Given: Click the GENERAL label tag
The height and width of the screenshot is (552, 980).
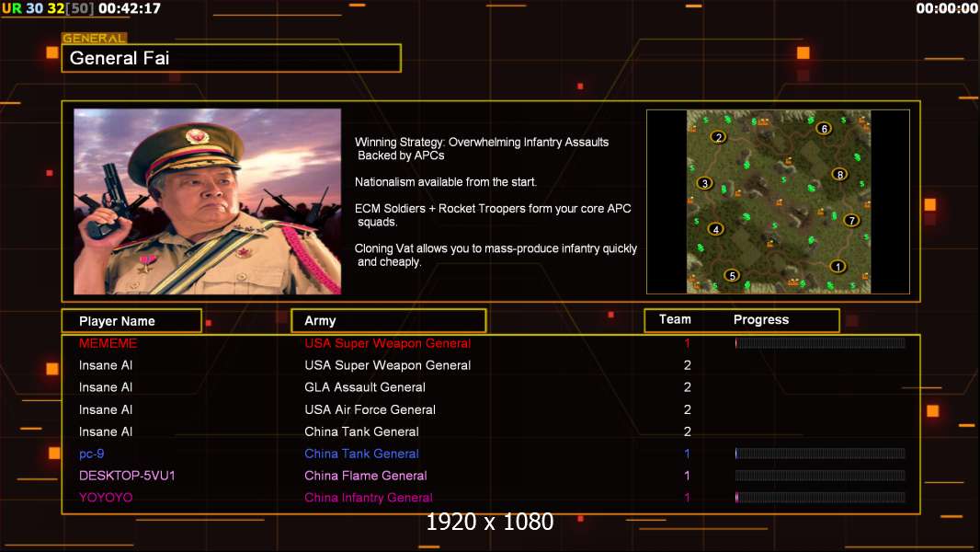Looking at the screenshot, I should tap(95, 38).
